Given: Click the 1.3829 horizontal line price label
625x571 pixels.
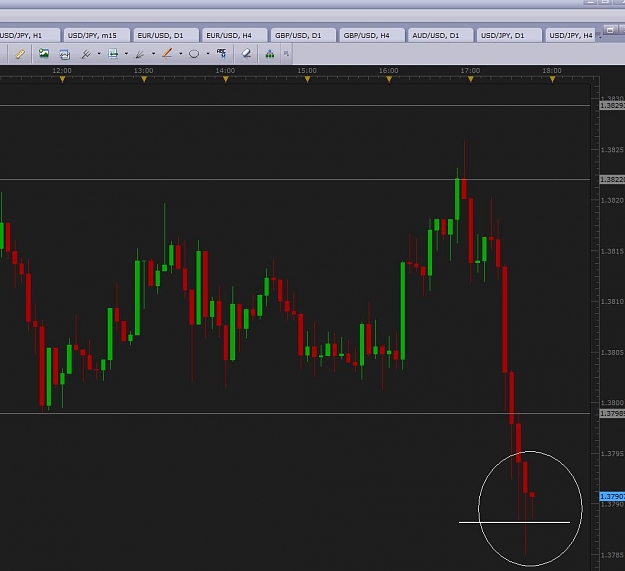Looking at the screenshot, I should coord(612,106).
